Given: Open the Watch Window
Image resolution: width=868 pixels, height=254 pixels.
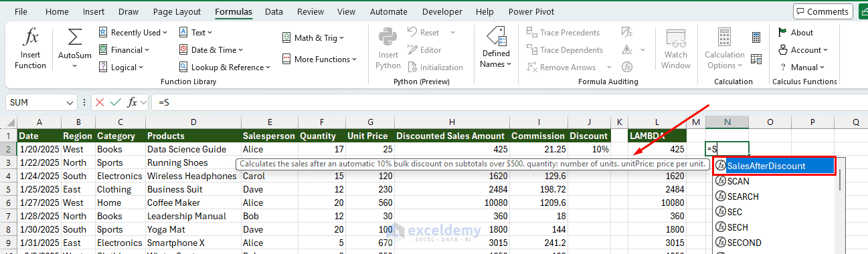Looking at the screenshot, I should (x=676, y=49).
